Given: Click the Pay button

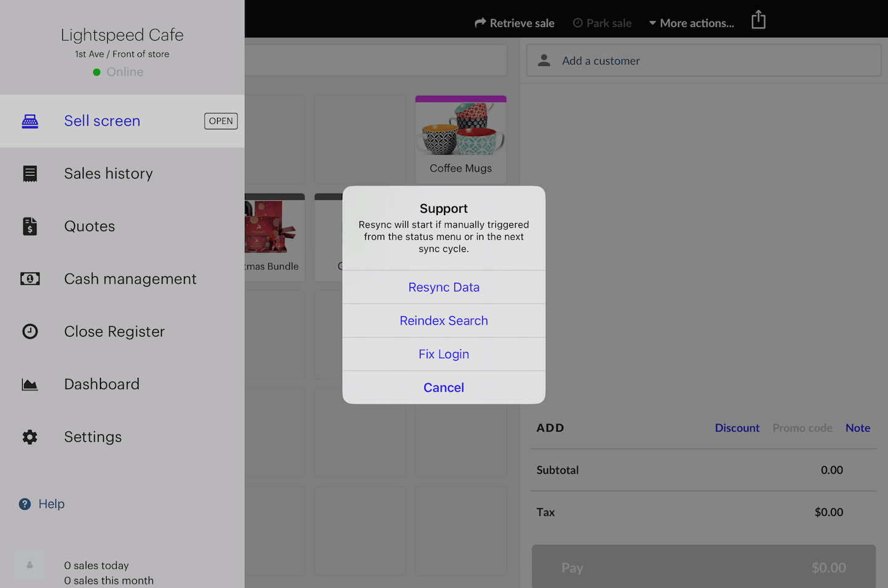Looking at the screenshot, I should [x=704, y=566].
